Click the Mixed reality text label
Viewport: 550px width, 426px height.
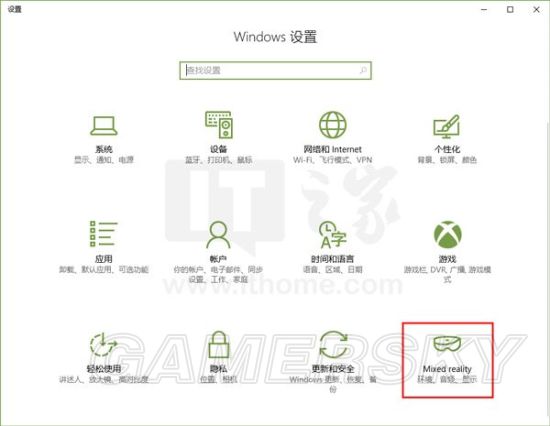447,369
